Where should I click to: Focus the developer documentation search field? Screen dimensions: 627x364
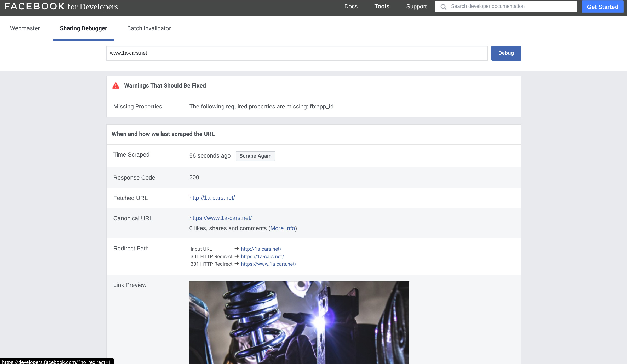510,7
